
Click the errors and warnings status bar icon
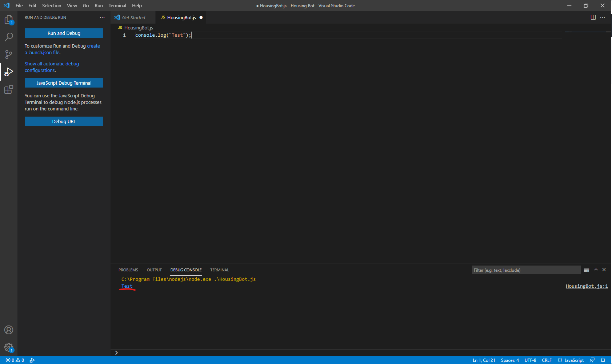click(15, 360)
